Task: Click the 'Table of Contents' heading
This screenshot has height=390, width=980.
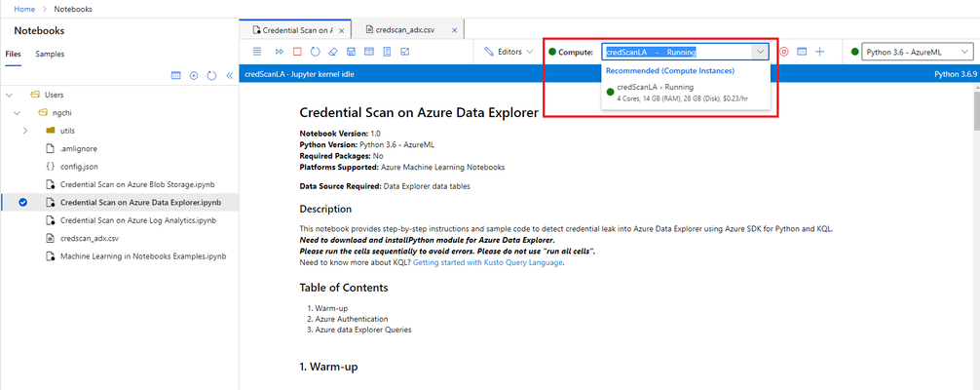Action: (344, 288)
